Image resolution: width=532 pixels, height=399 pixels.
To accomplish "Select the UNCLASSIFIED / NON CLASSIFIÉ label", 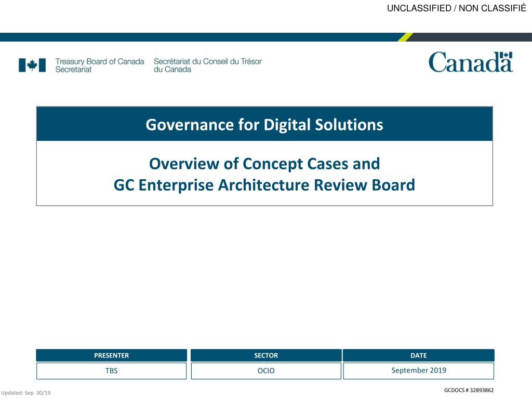I will (457, 7).
